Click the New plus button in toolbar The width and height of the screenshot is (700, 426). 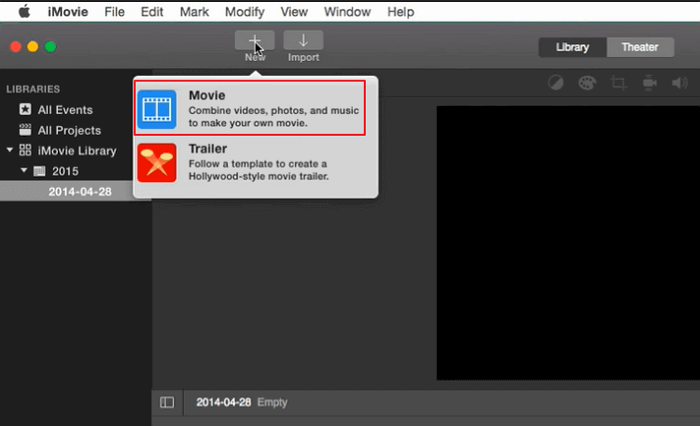click(x=255, y=41)
